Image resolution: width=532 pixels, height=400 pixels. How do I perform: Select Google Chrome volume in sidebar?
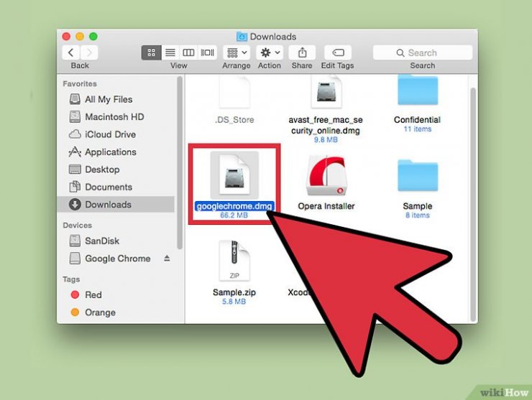tap(116, 259)
